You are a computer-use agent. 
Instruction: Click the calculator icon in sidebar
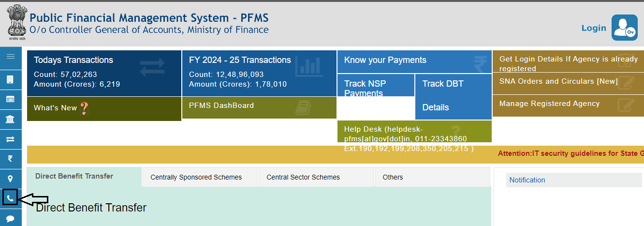click(10, 79)
